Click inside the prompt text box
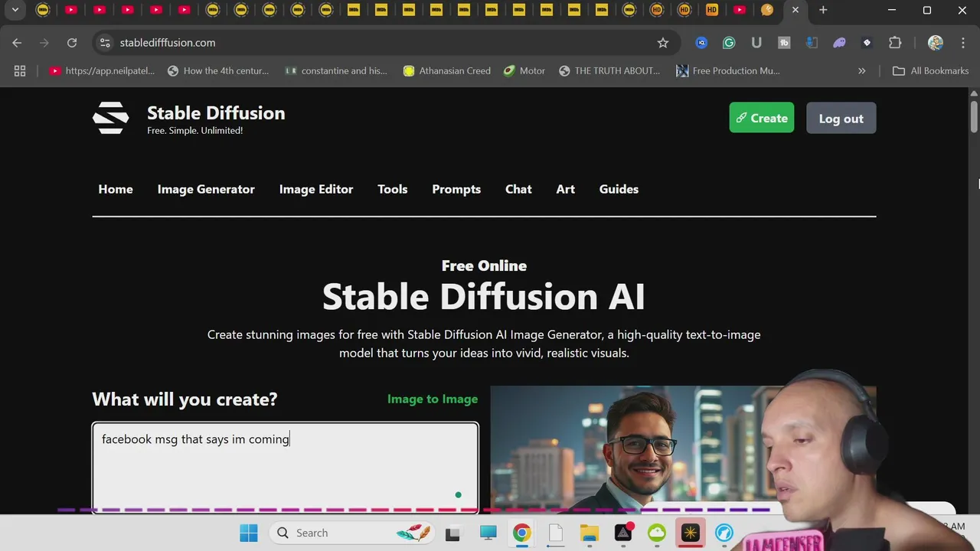 (x=286, y=467)
